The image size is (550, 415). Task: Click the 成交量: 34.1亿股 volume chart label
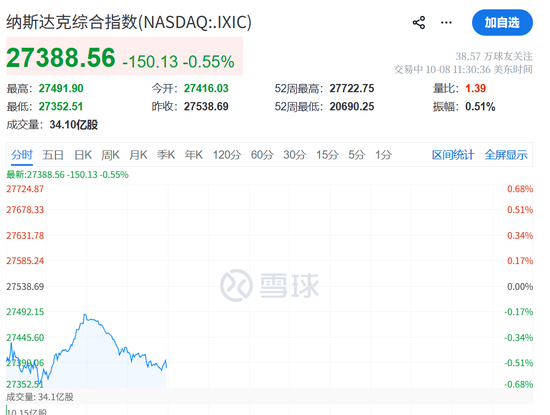(x=40, y=397)
